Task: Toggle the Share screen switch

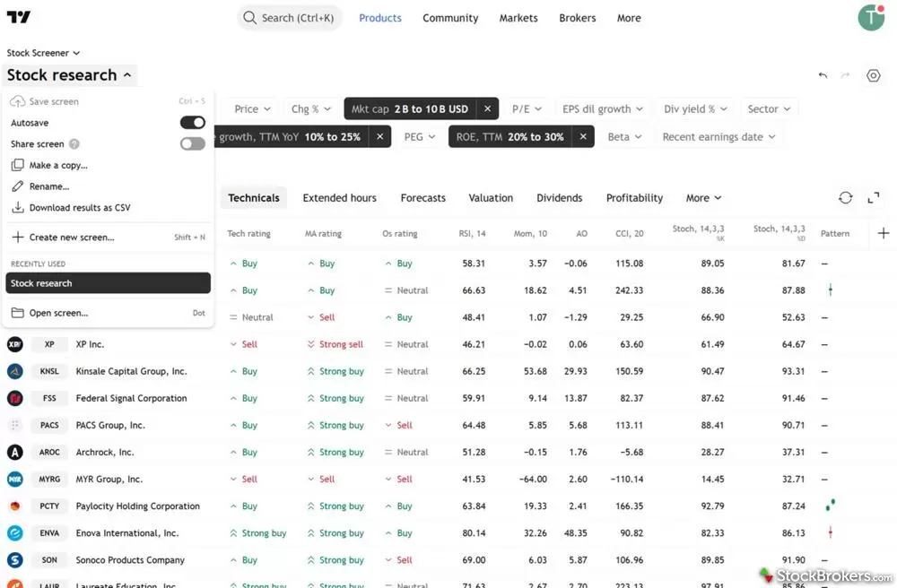Action: [193, 143]
